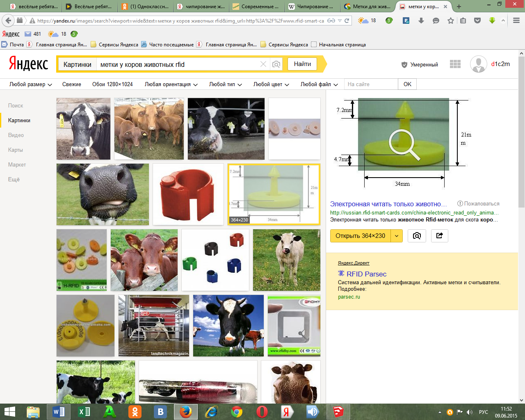Open the red leg-band tag thumbnail
This screenshot has height=420, width=525.
tap(188, 194)
